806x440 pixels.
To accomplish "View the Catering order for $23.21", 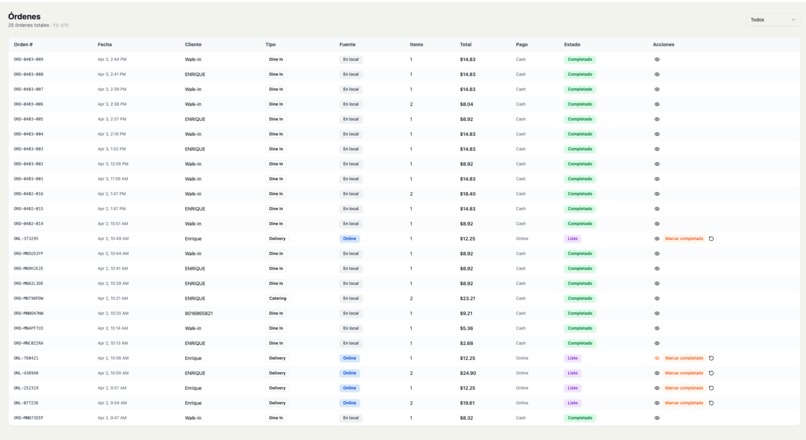I will point(657,298).
